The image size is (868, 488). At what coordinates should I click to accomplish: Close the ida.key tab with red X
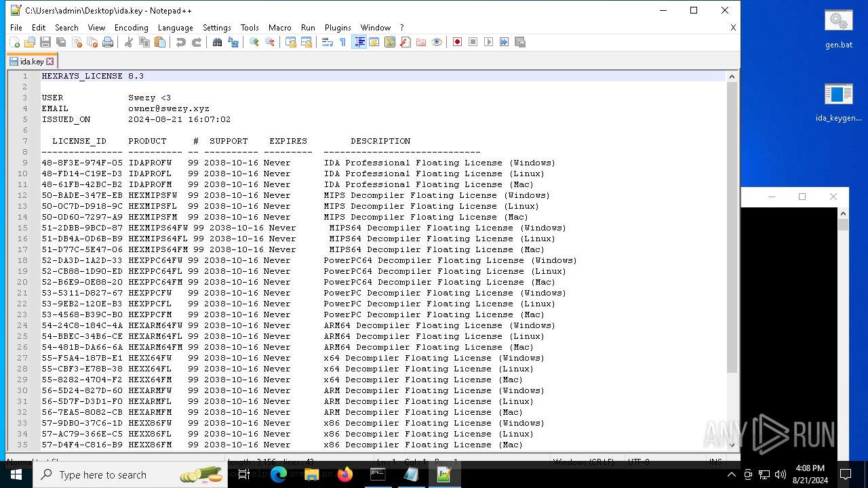(x=50, y=61)
